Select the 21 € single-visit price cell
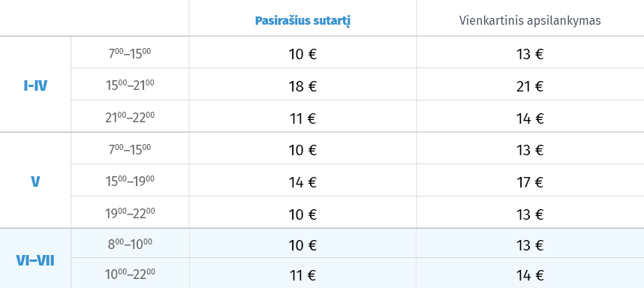644x288 pixels. tap(530, 86)
